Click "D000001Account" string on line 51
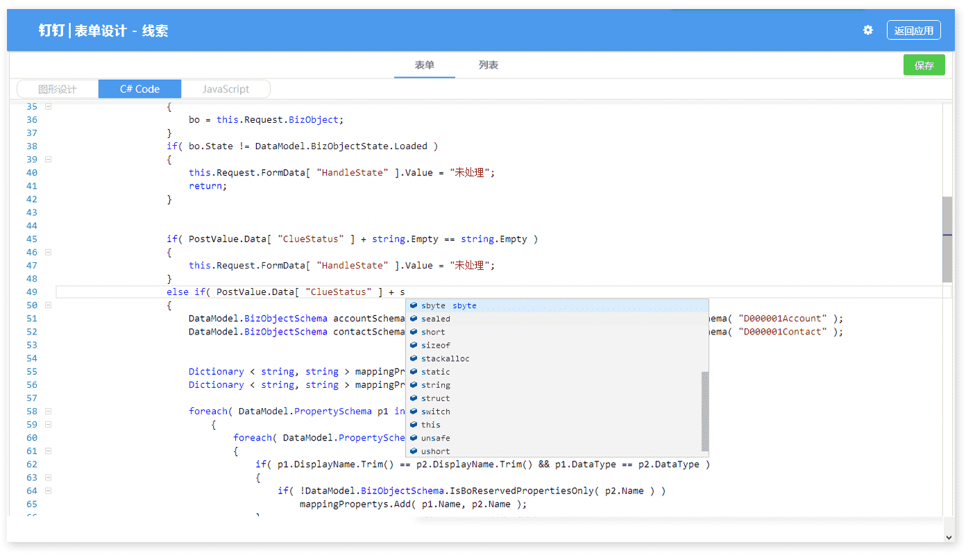The width and height of the screenshot is (975, 560). (x=783, y=319)
